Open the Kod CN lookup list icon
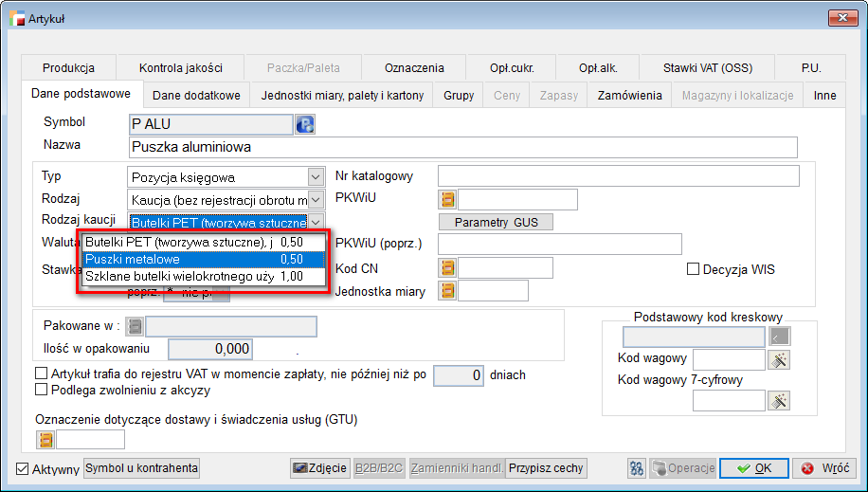Image resolution: width=868 pixels, height=492 pixels. 447,268
